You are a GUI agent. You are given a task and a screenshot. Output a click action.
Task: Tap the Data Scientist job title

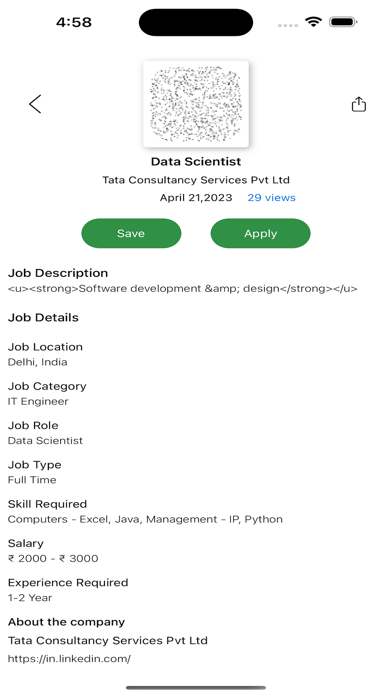point(196,162)
